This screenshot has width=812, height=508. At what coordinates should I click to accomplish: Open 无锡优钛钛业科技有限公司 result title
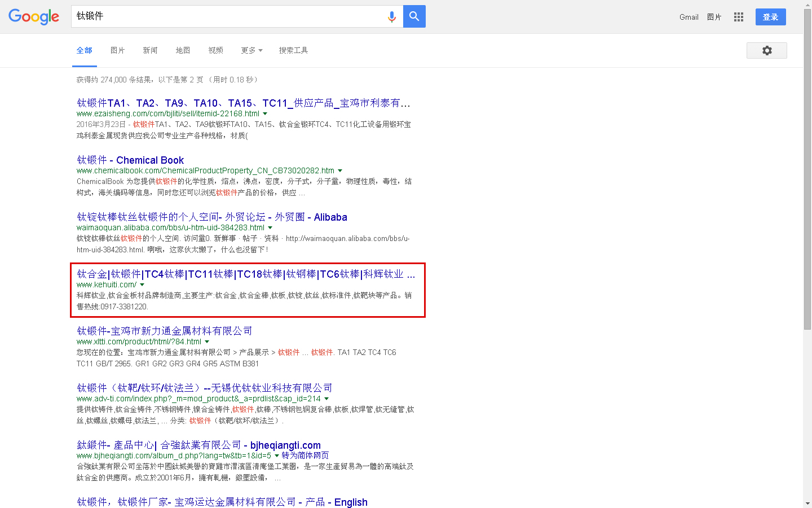[205, 388]
